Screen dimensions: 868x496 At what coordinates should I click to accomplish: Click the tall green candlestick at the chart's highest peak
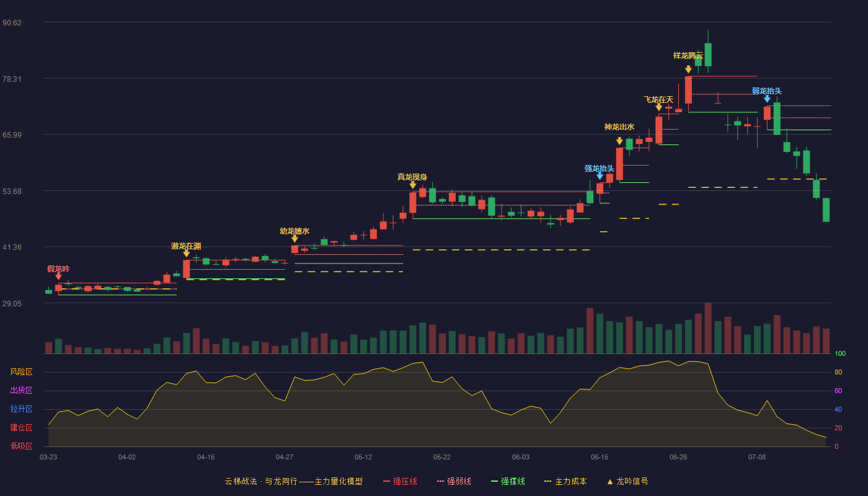pyautogui.click(x=708, y=55)
